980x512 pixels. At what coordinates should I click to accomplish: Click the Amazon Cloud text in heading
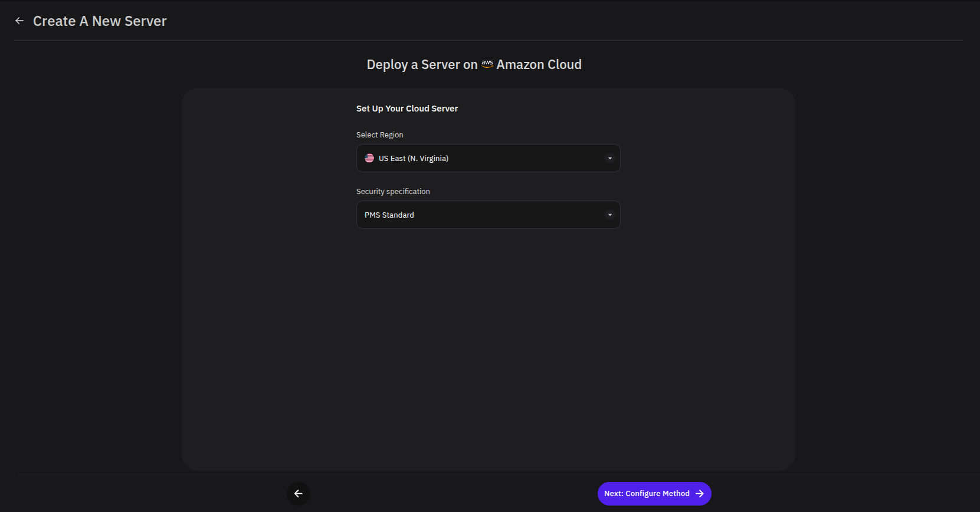coord(539,64)
